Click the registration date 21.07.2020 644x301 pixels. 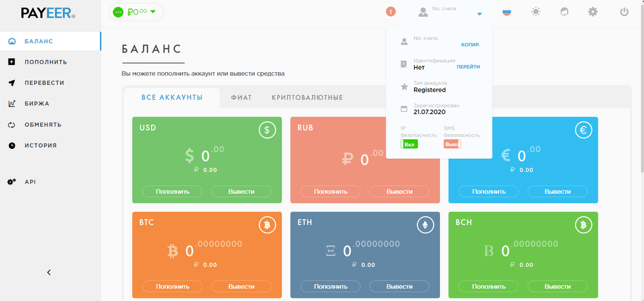pyautogui.click(x=430, y=112)
